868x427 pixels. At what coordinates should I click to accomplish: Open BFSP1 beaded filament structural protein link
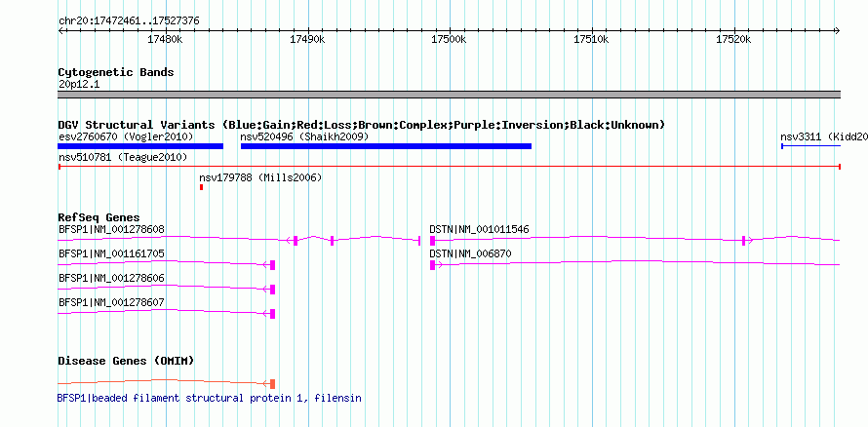click(210, 398)
